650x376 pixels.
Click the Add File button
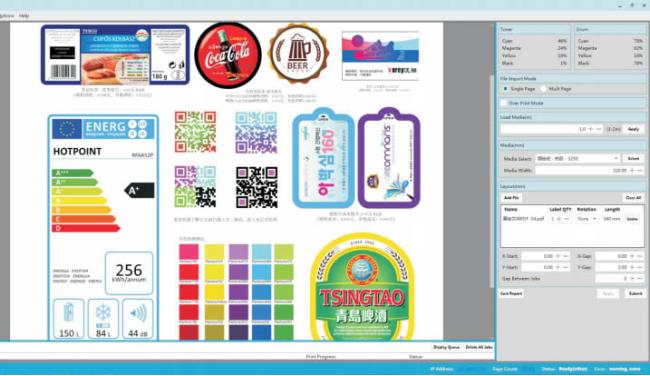pyautogui.click(x=511, y=198)
